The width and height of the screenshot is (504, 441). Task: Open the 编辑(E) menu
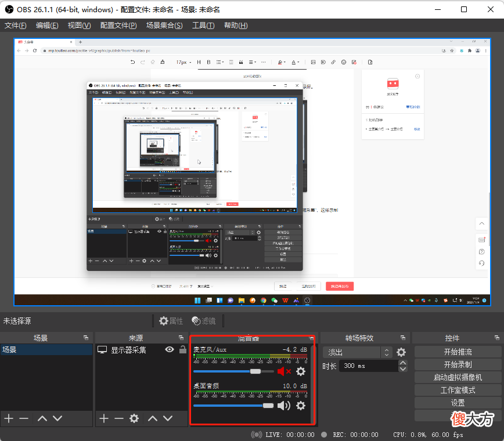(x=47, y=26)
